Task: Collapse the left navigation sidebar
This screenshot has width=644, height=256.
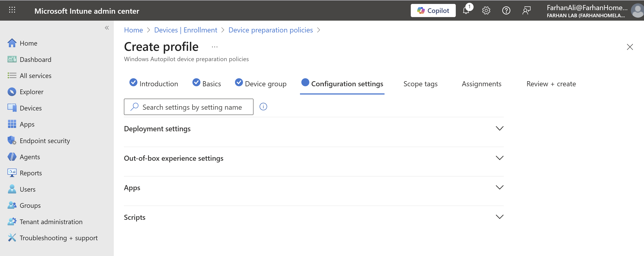Action: tap(107, 28)
